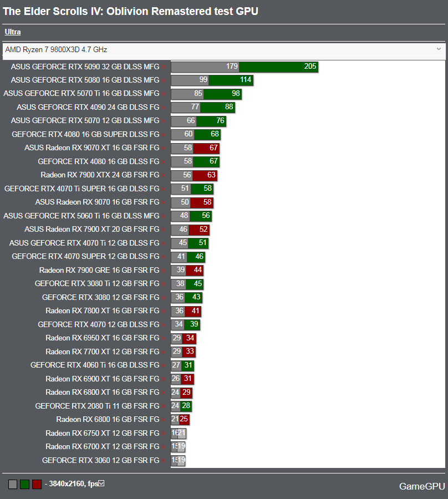The width and height of the screenshot is (448, 499).
Task: Remove GEFORCE RTX 4070 12 GB DLSS FG row
Action: [164, 325]
